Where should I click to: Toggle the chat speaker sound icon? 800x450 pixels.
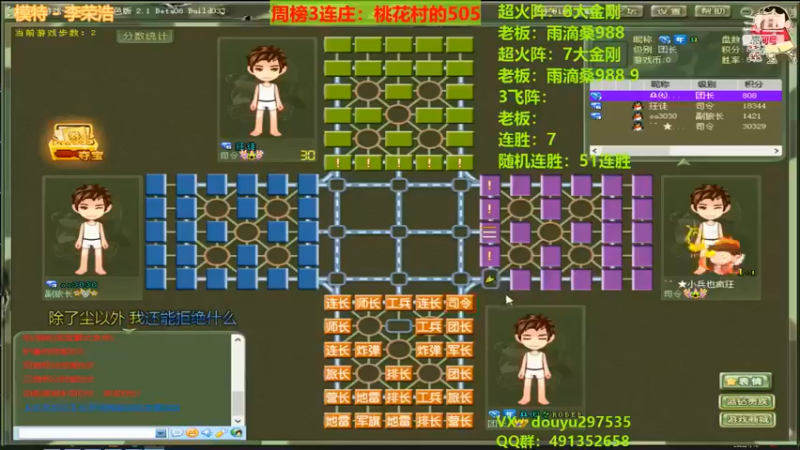click(x=207, y=433)
